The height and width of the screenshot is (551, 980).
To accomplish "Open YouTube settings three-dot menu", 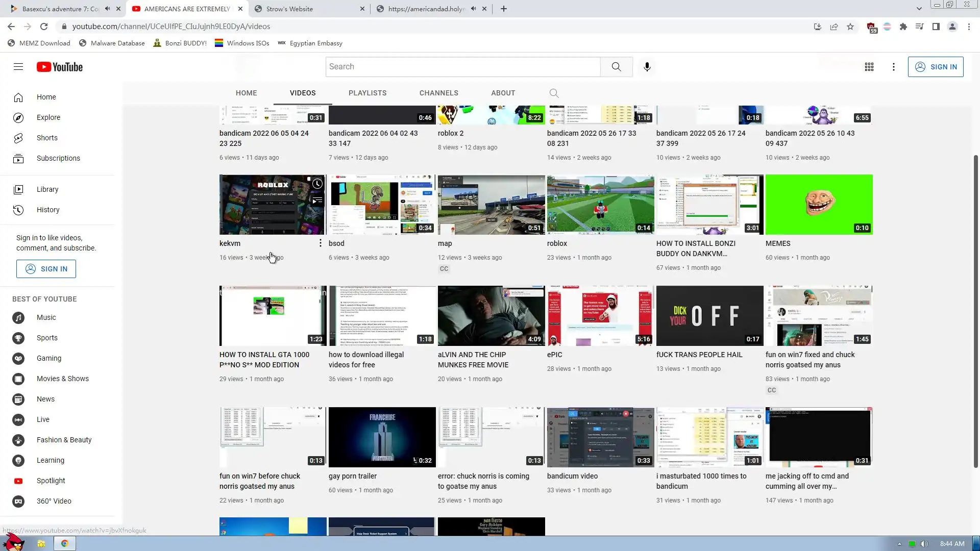I will (893, 67).
